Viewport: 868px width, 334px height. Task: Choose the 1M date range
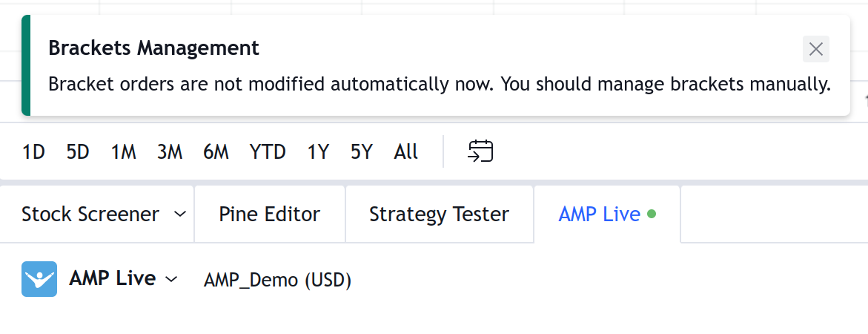pyautogui.click(x=124, y=152)
